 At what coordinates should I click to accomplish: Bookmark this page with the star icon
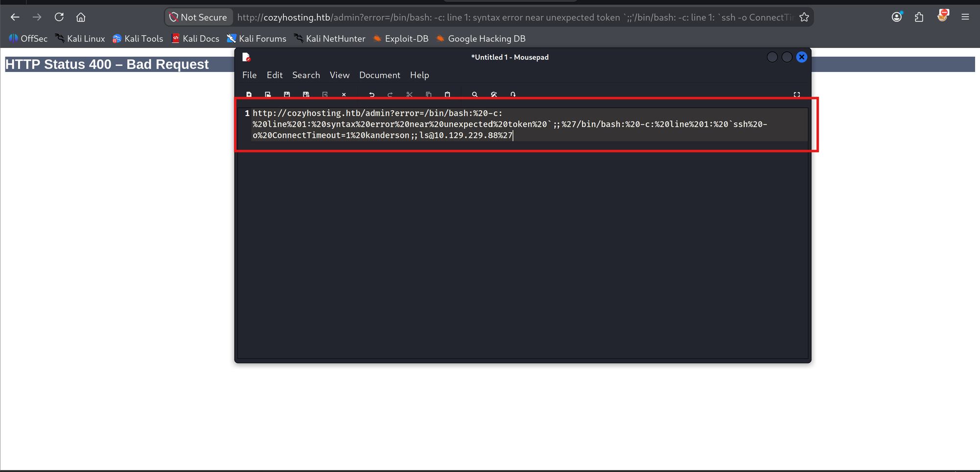(804, 17)
